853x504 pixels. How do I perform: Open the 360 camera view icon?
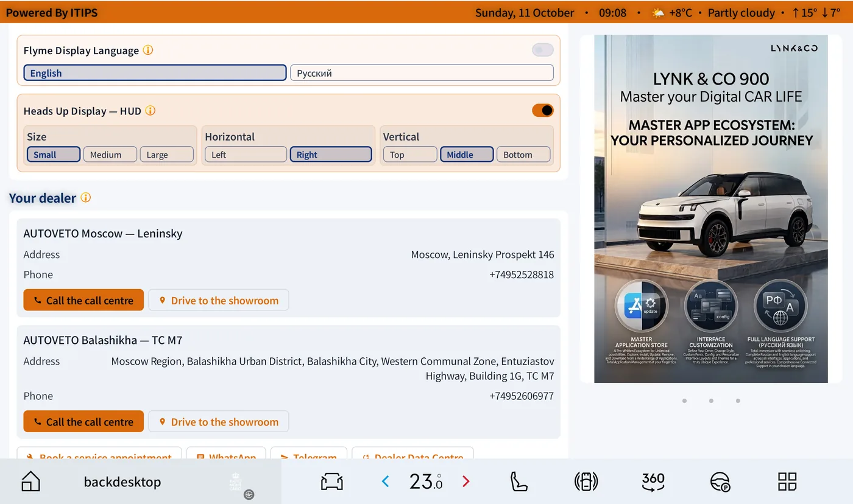[653, 481]
